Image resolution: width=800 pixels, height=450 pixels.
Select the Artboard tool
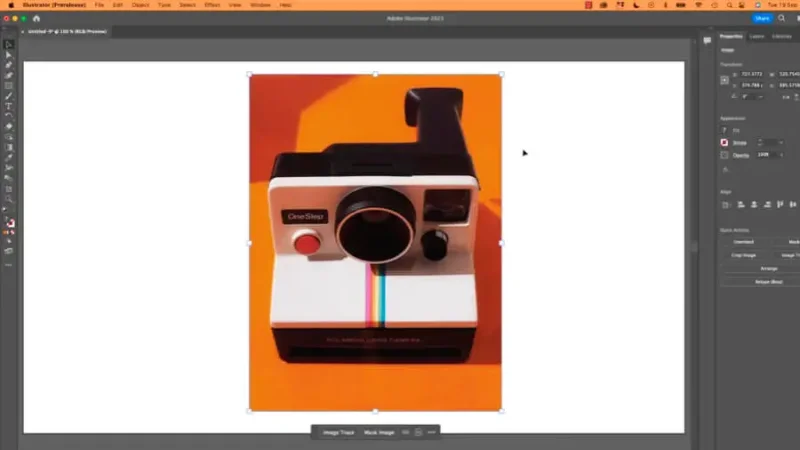(x=9, y=189)
